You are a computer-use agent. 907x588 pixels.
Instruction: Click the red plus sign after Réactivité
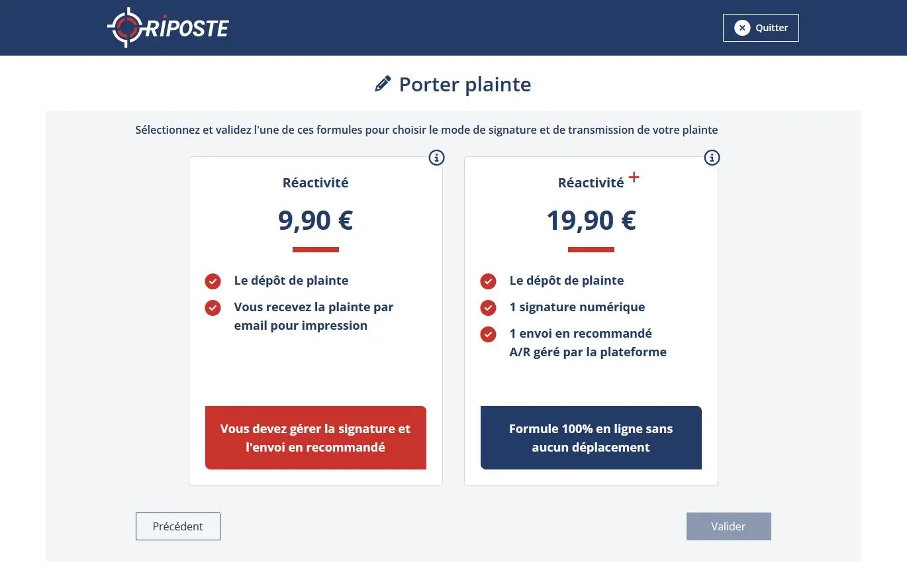point(634,177)
